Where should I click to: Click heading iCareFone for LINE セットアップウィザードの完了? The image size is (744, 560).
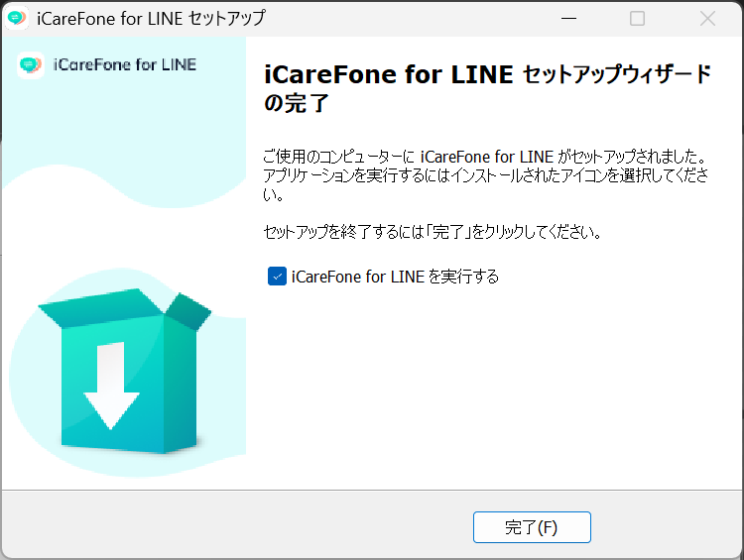click(x=488, y=88)
